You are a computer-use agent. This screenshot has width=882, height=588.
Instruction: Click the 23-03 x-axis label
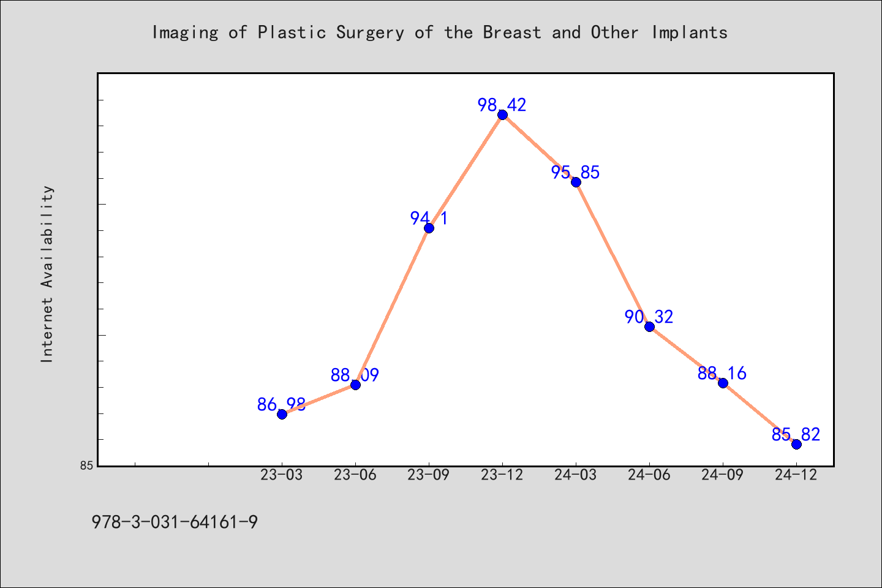coord(282,475)
